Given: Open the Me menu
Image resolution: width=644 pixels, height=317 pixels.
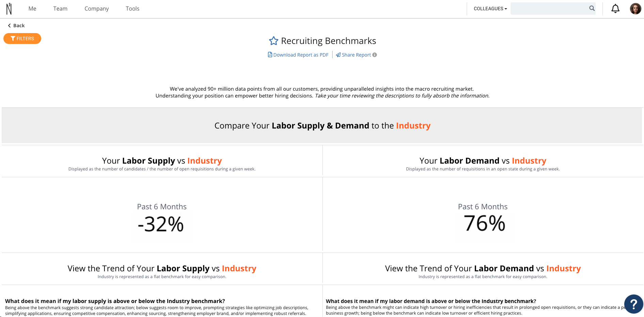Looking at the screenshot, I should point(32,9).
